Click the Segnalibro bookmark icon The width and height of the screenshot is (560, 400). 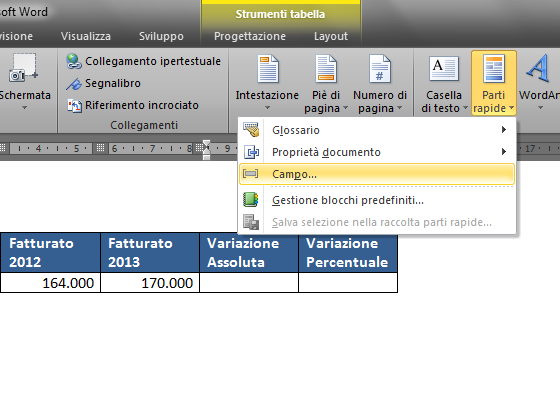[74, 84]
